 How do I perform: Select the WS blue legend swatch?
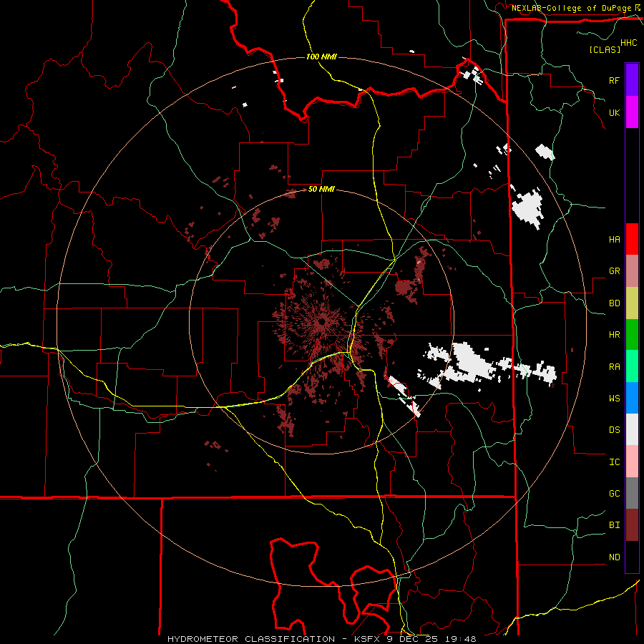coord(632,398)
